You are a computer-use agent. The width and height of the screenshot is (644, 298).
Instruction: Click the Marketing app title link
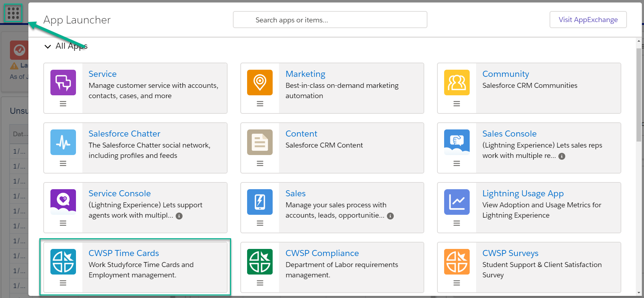point(305,74)
